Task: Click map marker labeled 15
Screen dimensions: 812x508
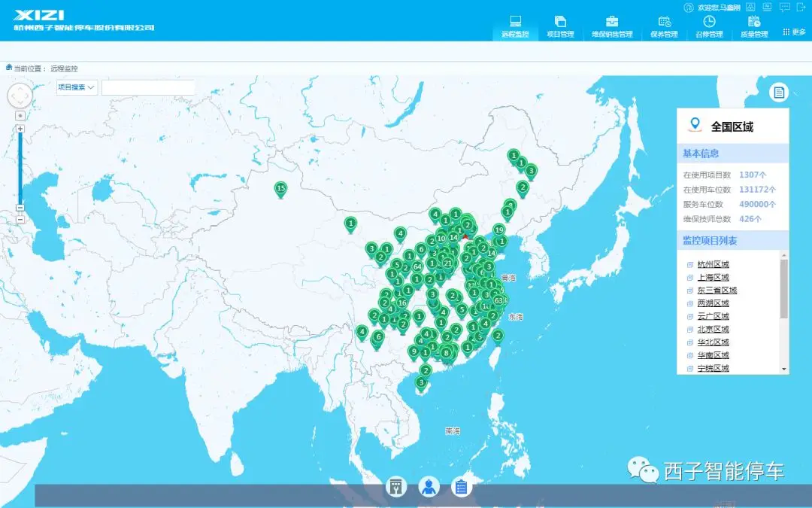Action: tap(280, 189)
